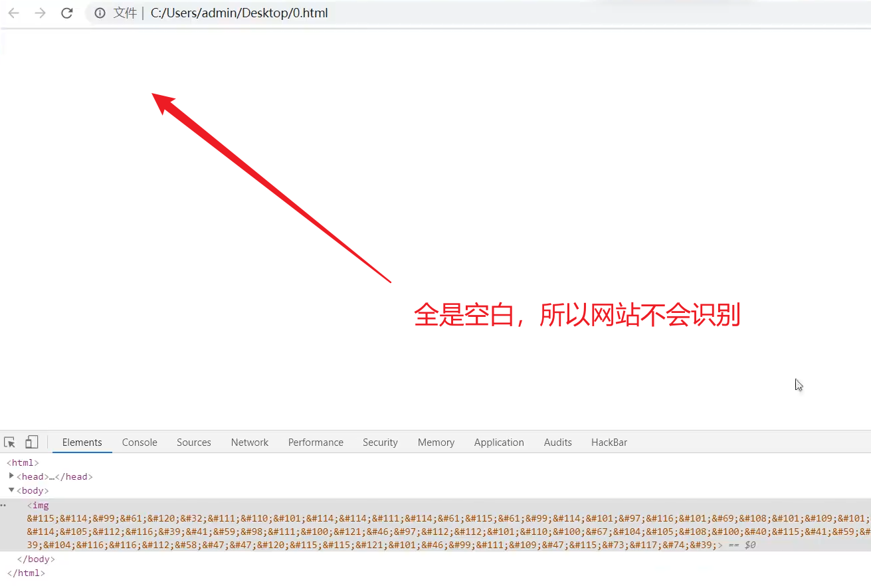This screenshot has height=588, width=871.
Task: Click the site information icon
Action: point(100,13)
